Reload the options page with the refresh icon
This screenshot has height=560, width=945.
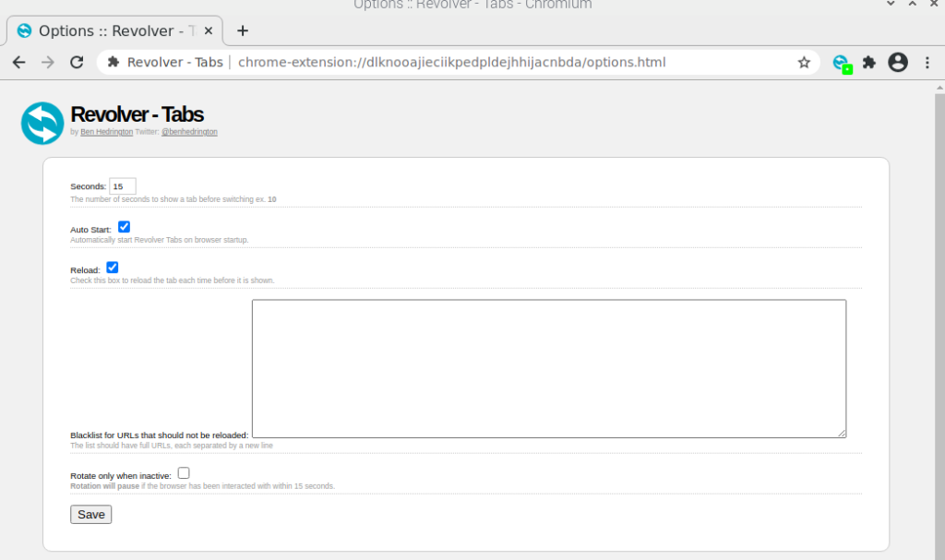pos(78,62)
